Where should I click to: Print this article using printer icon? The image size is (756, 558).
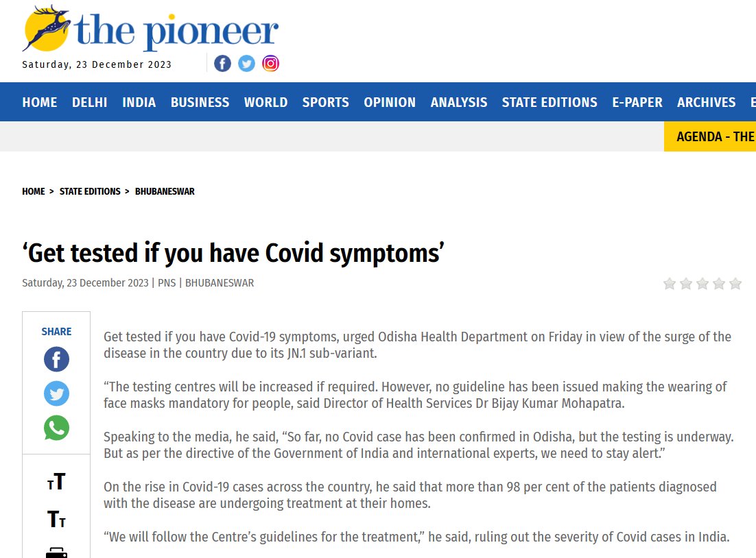coord(56,552)
